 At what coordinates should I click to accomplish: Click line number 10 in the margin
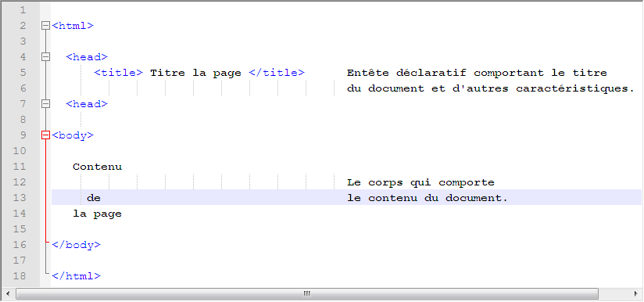(x=20, y=151)
